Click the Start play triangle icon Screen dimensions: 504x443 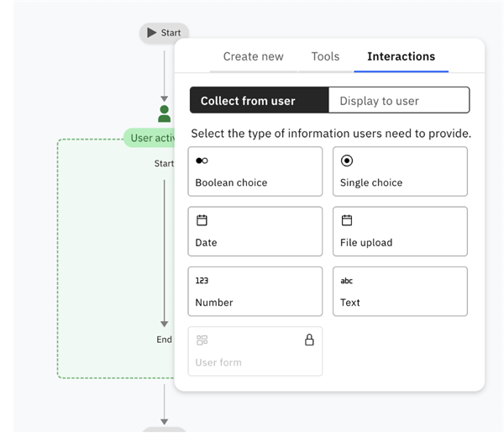(151, 33)
